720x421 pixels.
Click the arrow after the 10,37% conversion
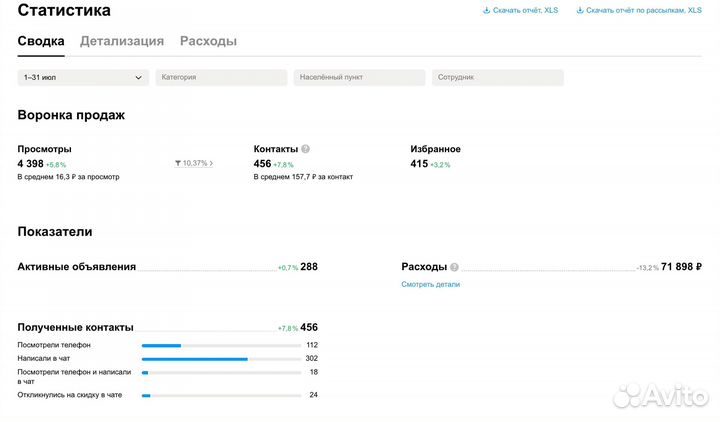tap(212, 163)
